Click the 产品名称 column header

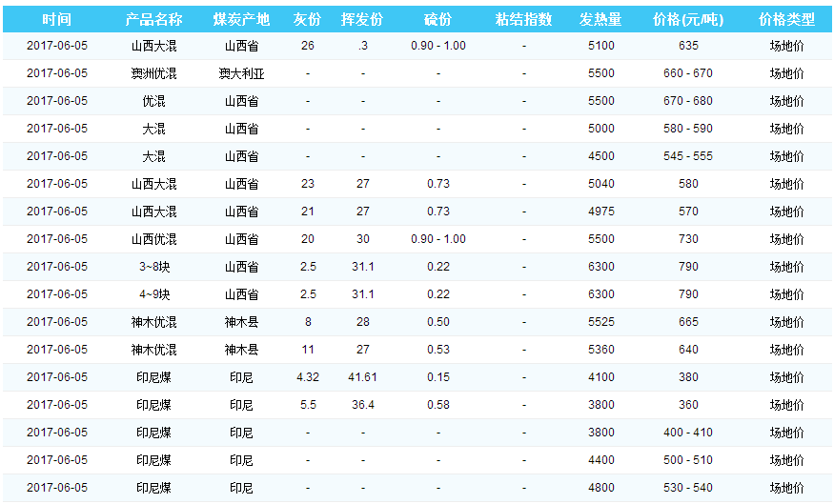pyautogui.click(x=153, y=20)
